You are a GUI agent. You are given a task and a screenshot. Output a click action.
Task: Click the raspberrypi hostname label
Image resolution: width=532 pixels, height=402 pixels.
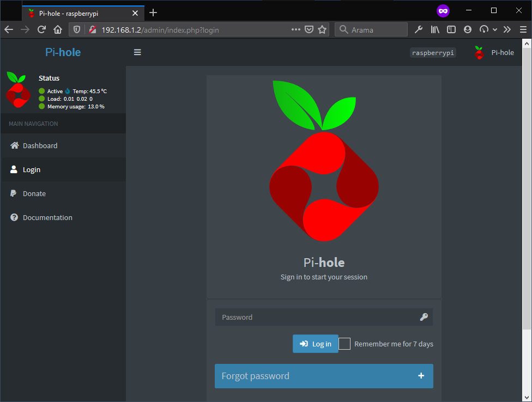click(x=433, y=53)
